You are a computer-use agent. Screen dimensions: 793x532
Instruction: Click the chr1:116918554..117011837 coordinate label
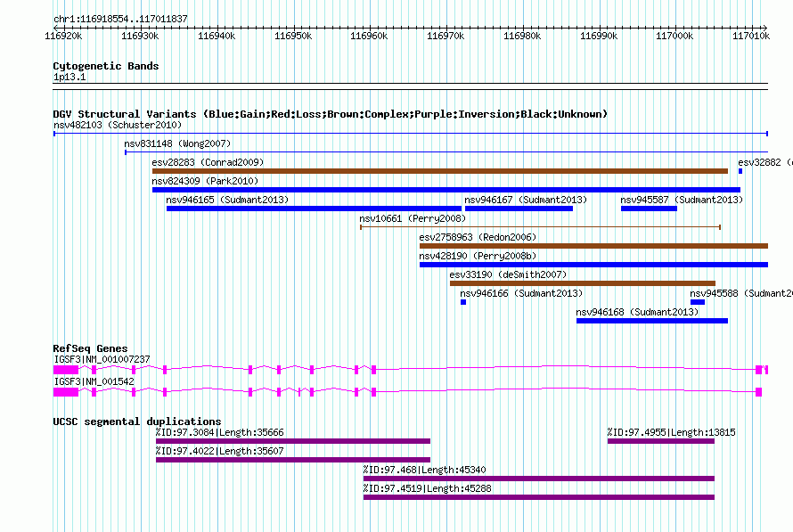click(x=121, y=19)
